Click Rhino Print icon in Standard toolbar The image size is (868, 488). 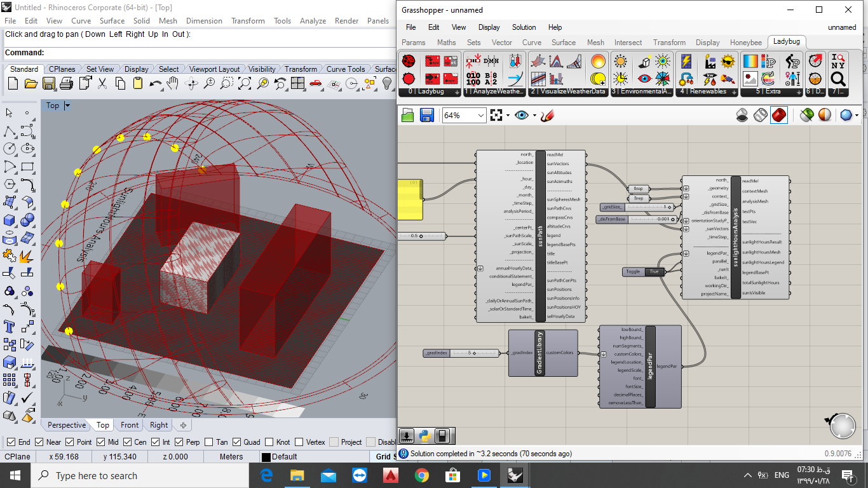coord(66,83)
